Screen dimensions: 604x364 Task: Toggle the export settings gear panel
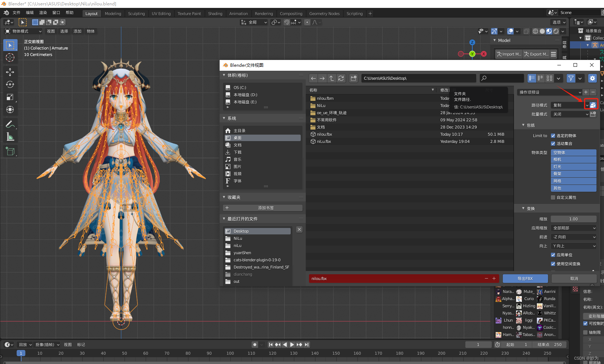[x=593, y=78]
